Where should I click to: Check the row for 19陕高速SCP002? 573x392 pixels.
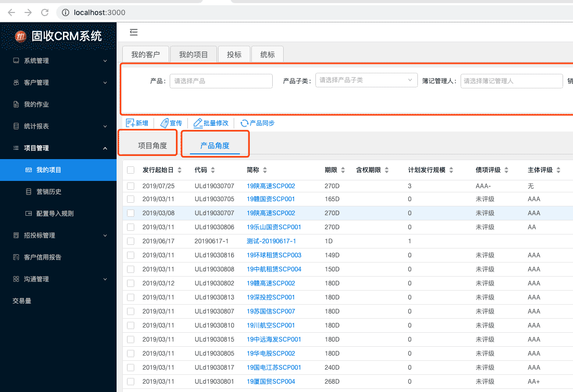tap(130, 187)
